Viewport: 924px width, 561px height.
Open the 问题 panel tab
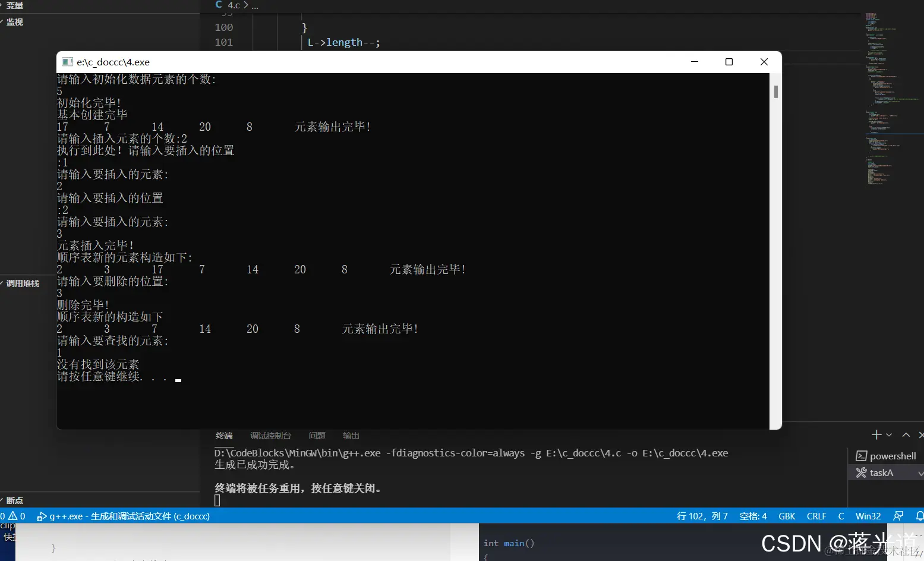317,435
